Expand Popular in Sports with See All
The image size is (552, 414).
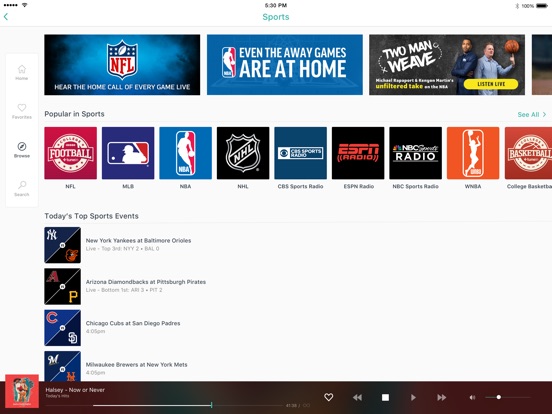[532, 114]
